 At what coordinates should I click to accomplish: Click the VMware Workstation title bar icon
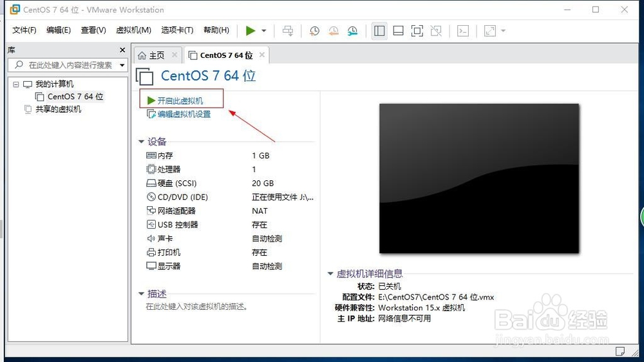(15, 10)
